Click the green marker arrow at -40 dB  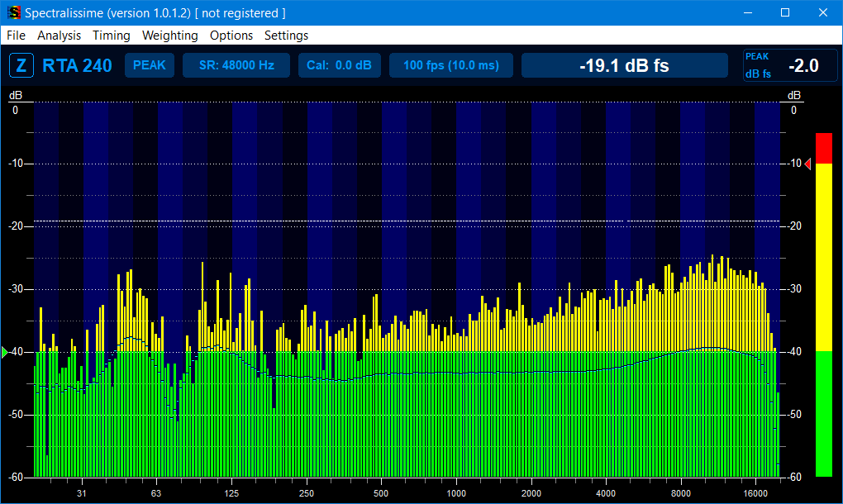pos(5,352)
